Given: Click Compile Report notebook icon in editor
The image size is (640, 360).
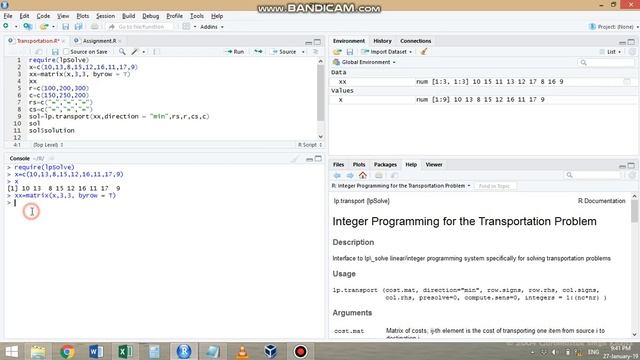Looking at the screenshot, I should (156, 52).
